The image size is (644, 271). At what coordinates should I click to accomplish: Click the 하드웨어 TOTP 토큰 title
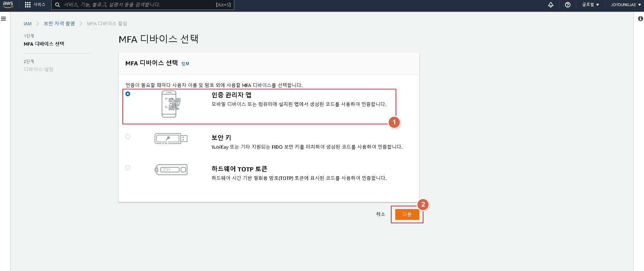(x=239, y=169)
